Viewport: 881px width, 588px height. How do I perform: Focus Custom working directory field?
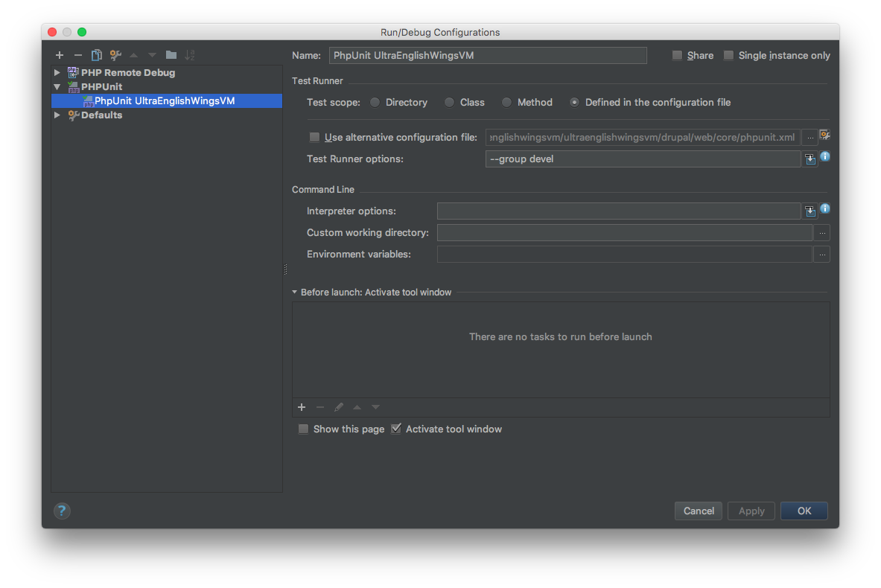pyautogui.click(x=625, y=232)
